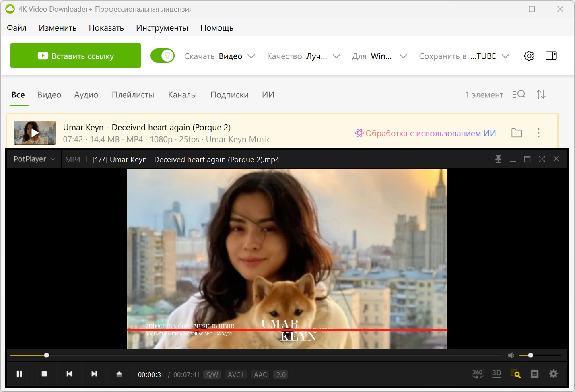Click Обработка с использованием ИИ link
This screenshot has height=392, width=575.
(431, 133)
